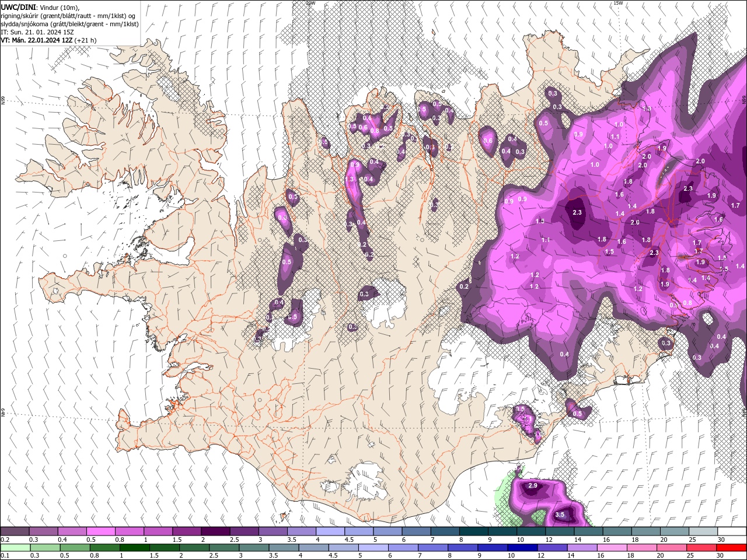Click the 'IT: Sun. 21. 01. 2024 15Z' line
The height and width of the screenshot is (560, 747).
click(37, 32)
